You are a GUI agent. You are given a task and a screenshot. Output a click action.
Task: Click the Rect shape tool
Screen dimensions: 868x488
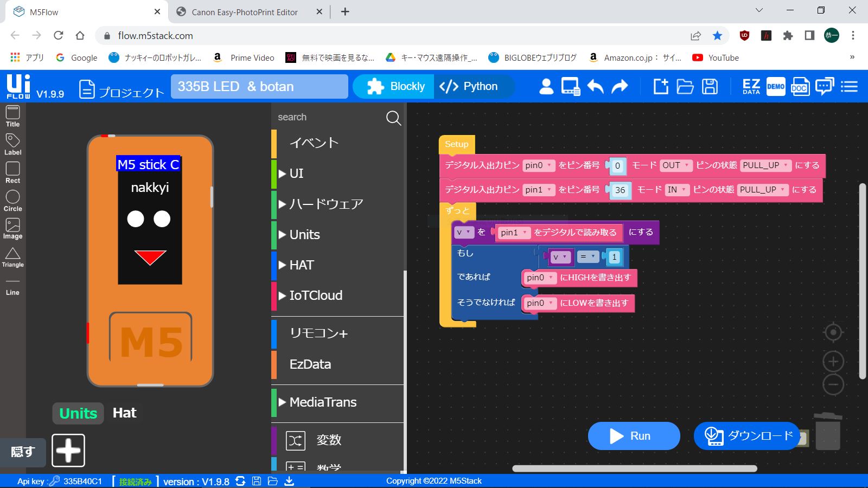pos(12,172)
